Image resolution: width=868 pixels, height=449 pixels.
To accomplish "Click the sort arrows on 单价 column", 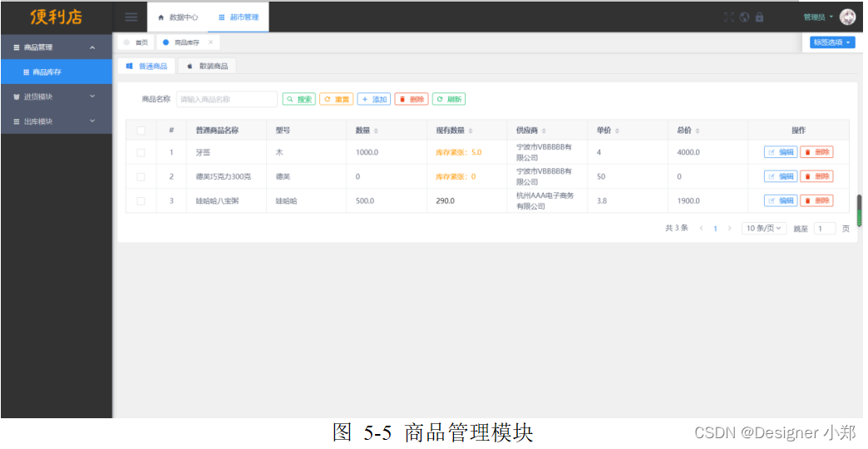I will point(617,131).
